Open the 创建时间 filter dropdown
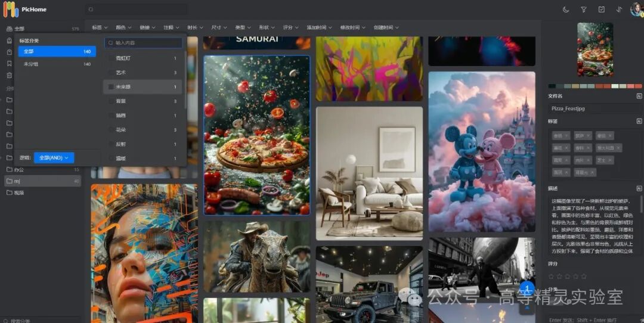644x323 pixels. click(386, 27)
